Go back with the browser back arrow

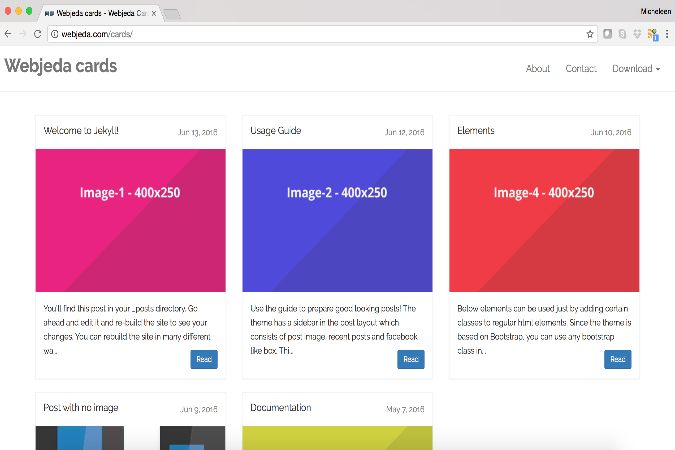(x=8, y=34)
